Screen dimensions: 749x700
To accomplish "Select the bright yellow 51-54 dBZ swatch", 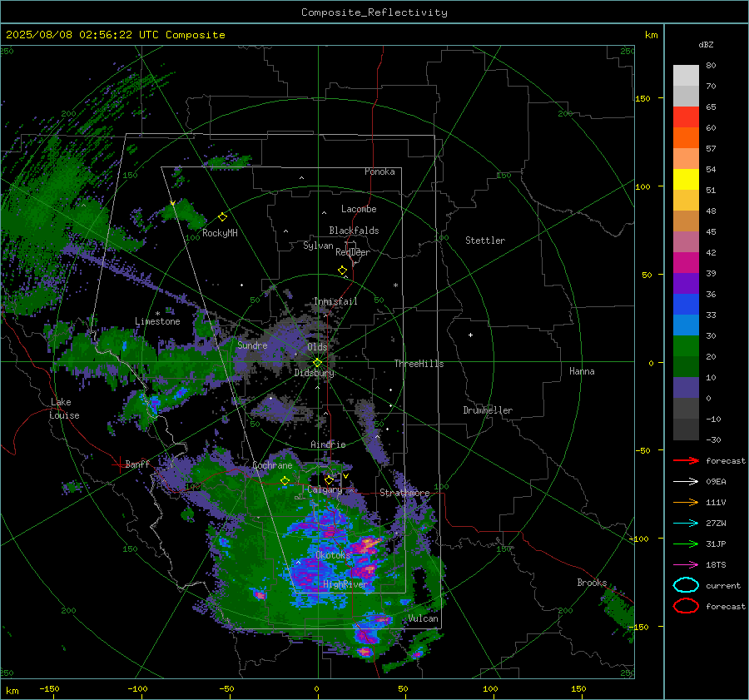I will pyautogui.click(x=686, y=180).
